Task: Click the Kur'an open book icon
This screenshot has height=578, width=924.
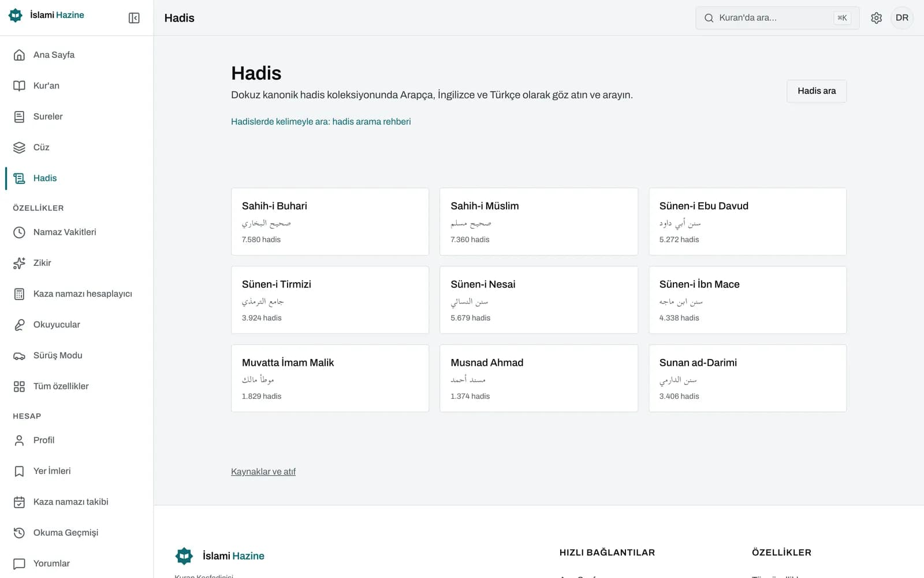Action: pyautogui.click(x=19, y=86)
